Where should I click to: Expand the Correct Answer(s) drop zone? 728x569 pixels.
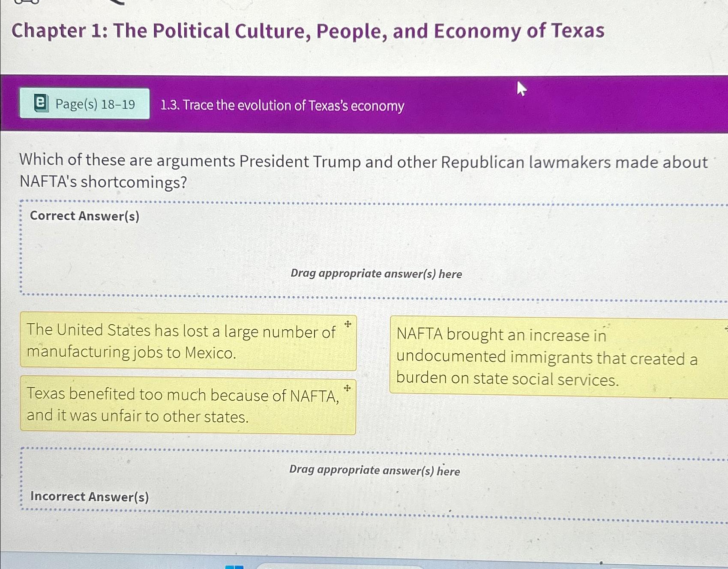368,248
